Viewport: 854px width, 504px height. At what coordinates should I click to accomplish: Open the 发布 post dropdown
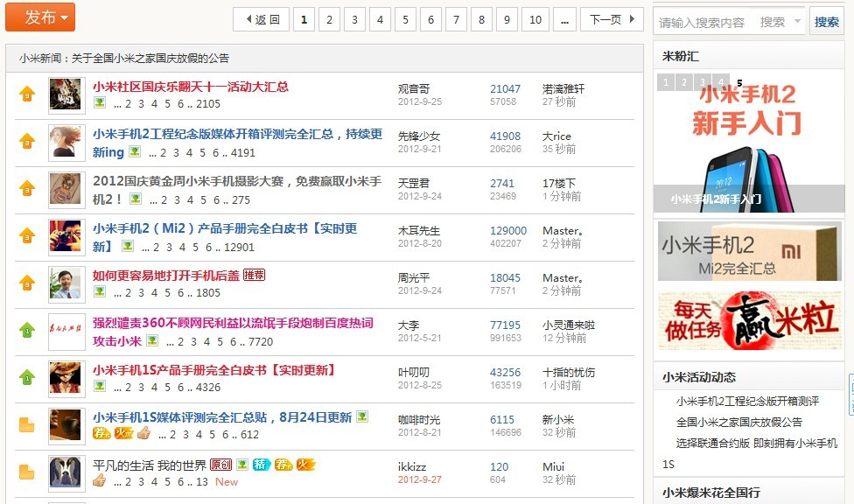tap(40, 17)
